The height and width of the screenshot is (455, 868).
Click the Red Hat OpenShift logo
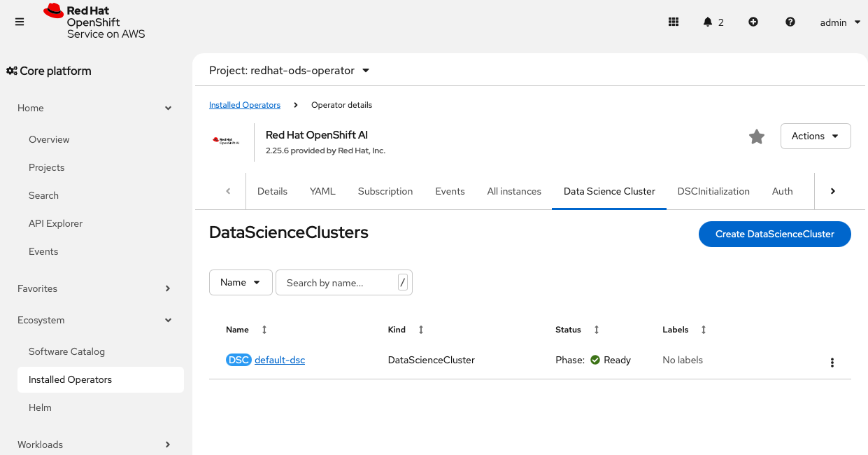click(x=94, y=21)
